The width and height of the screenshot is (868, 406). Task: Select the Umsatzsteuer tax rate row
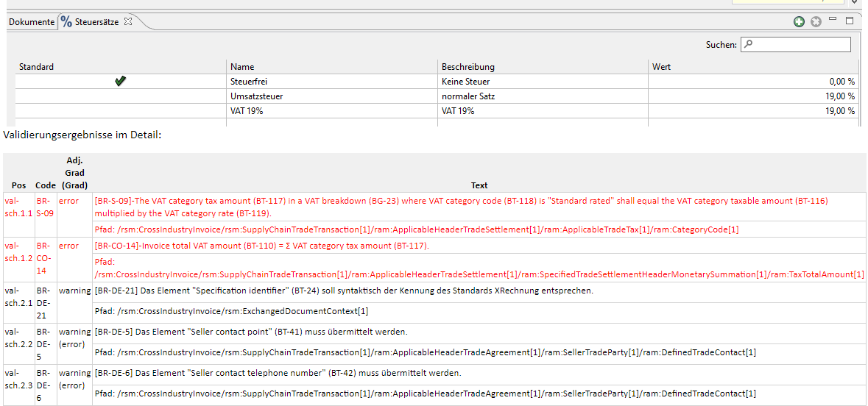[x=437, y=96]
